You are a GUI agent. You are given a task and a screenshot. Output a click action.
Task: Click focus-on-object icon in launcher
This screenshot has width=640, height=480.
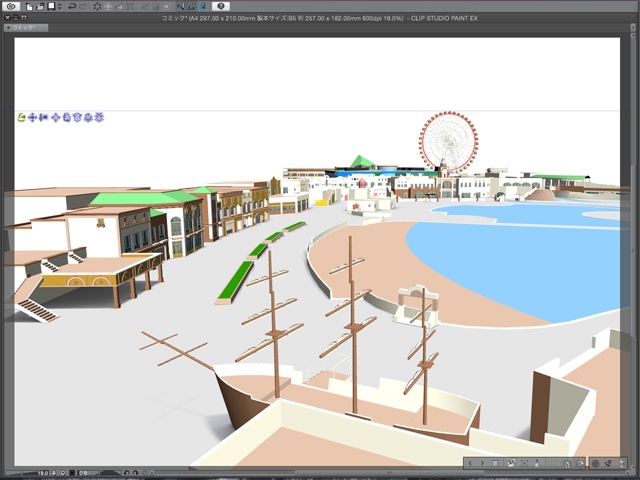(524, 463)
